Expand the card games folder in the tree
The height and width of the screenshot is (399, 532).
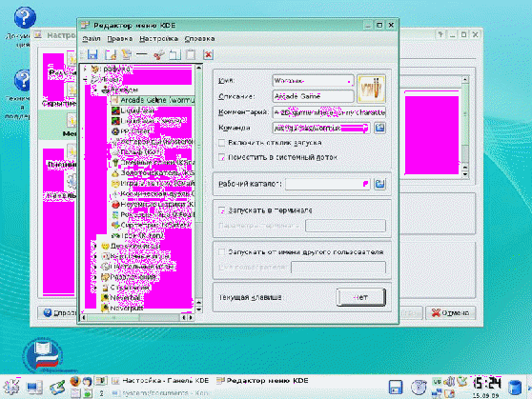(95, 256)
